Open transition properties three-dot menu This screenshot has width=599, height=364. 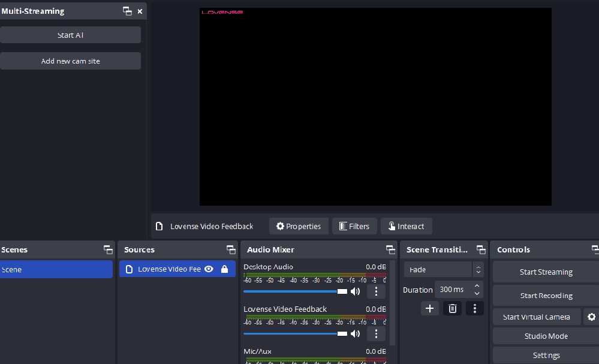474,308
